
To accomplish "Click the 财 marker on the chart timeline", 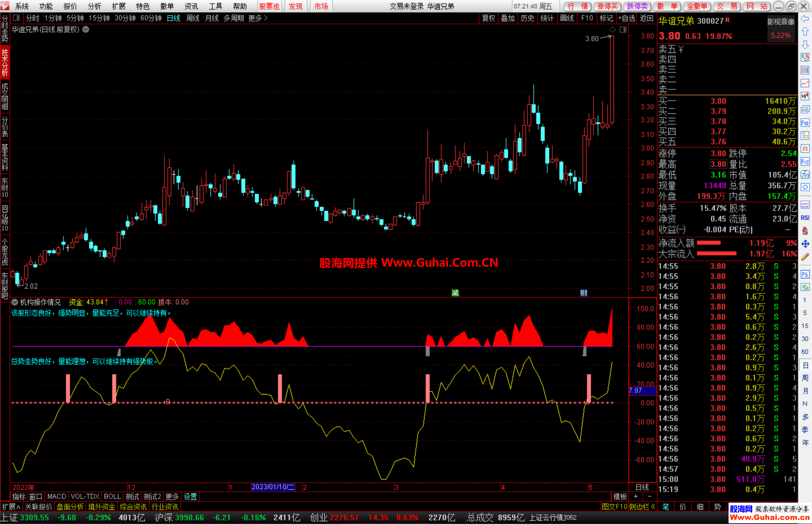I will pyautogui.click(x=583, y=293).
